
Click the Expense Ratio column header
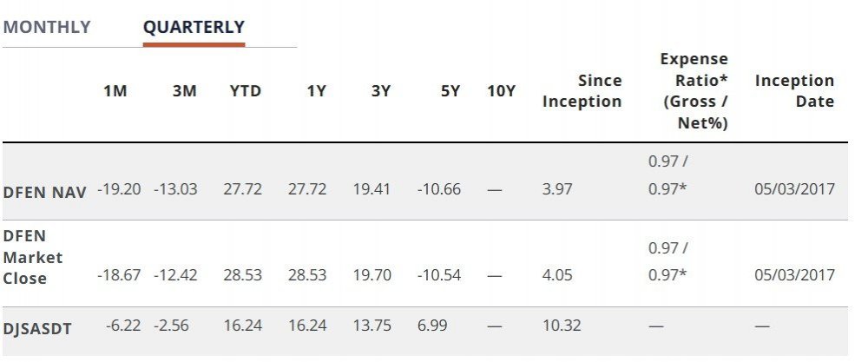[x=694, y=90]
